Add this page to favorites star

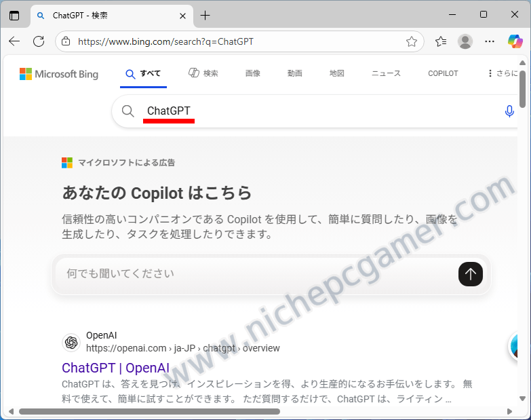pyautogui.click(x=412, y=41)
